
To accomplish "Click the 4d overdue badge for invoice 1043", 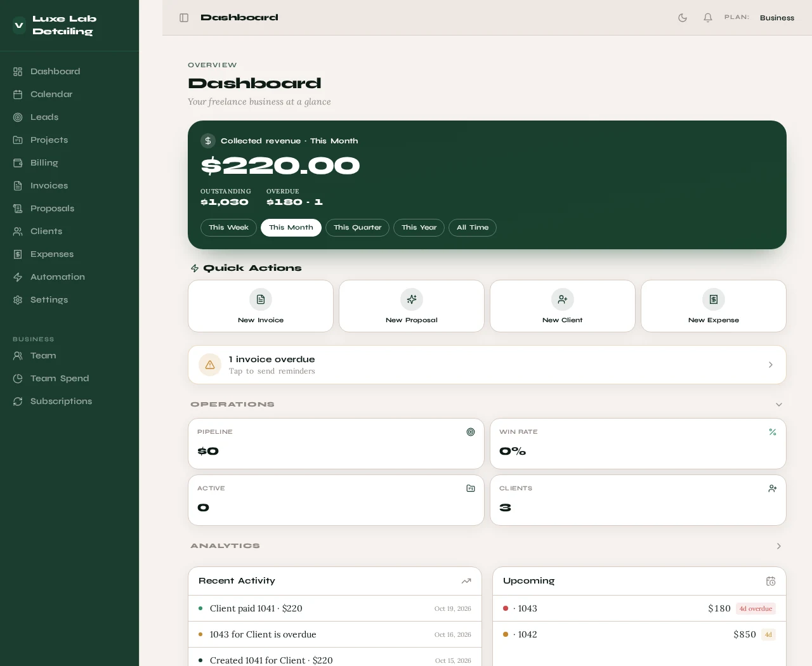I will pyautogui.click(x=756, y=608).
